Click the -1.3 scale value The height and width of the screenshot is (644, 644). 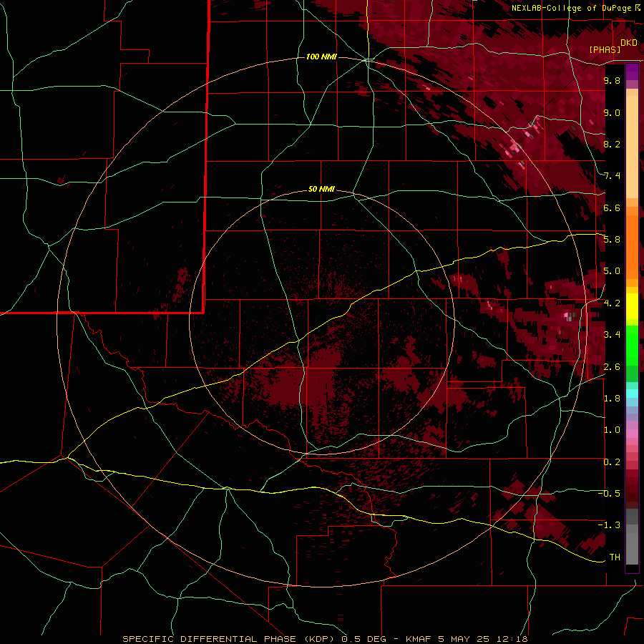click(609, 525)
